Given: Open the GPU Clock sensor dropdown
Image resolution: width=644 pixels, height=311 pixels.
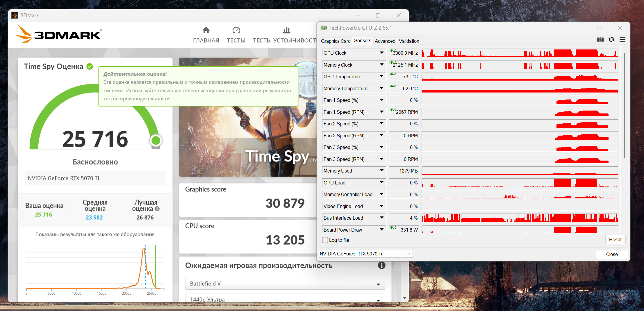Looking at the screenshot, I should point(381,53).
